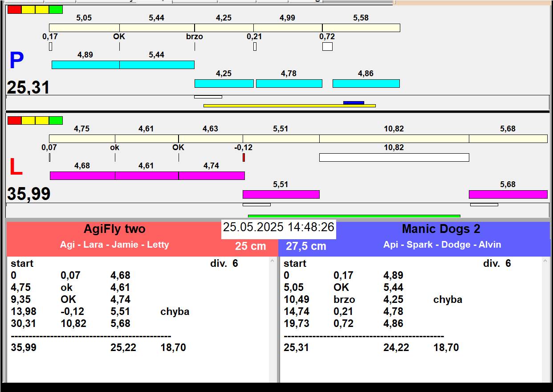Click the small red marker under -0,12
Screen dimensions: 553x392
(x=244, y=157)
